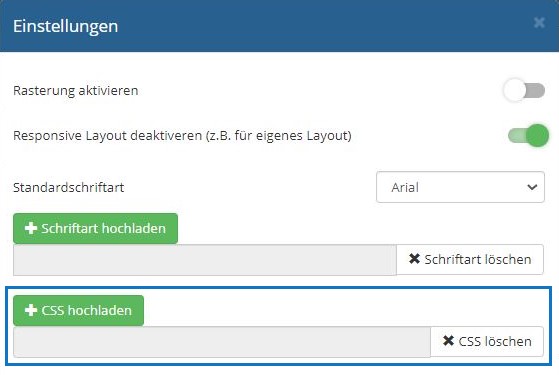Viewport: 559px width, 375px height.
Task: Click the plus icon on CSS hochladen
Action: (31, 310)
